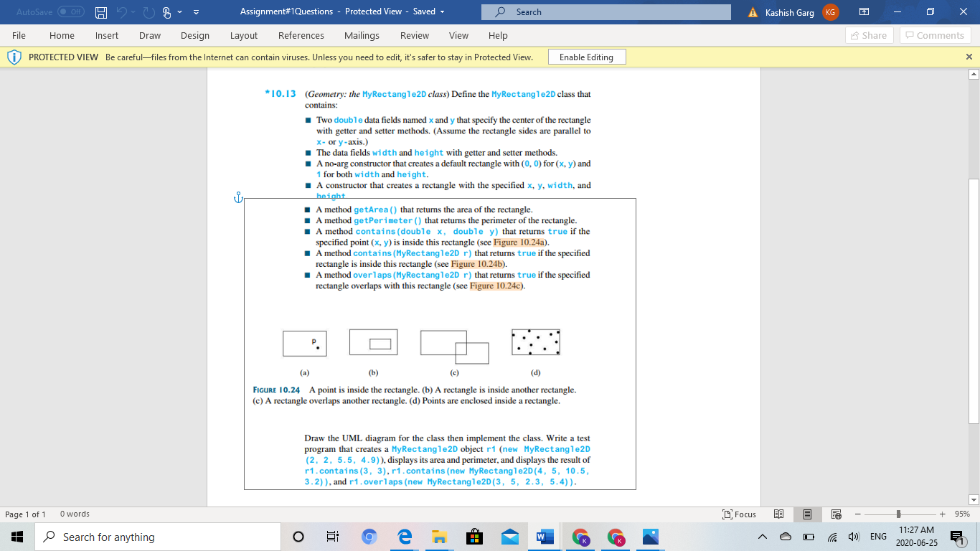
Task: Open Focus mode from the status bar
Action: tap(739, 514)
